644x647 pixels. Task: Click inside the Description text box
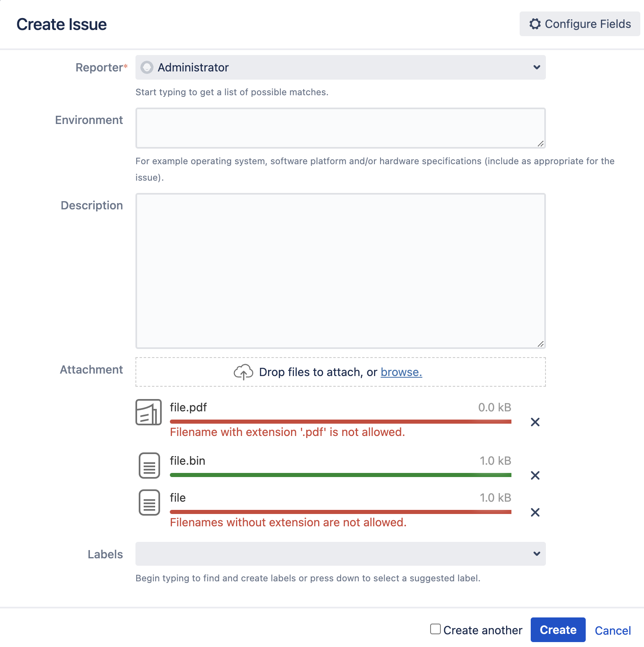click(340, 271)
